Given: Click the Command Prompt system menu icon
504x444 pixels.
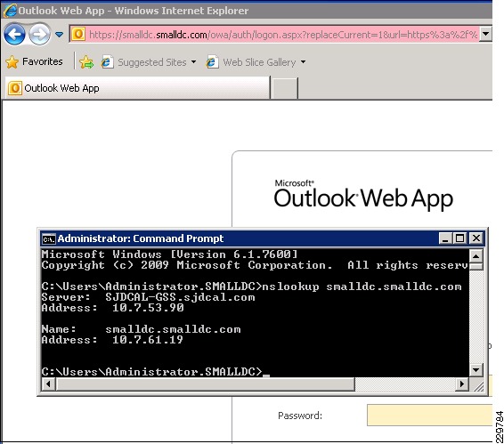Looking at the screenshot, I should 49,238.
